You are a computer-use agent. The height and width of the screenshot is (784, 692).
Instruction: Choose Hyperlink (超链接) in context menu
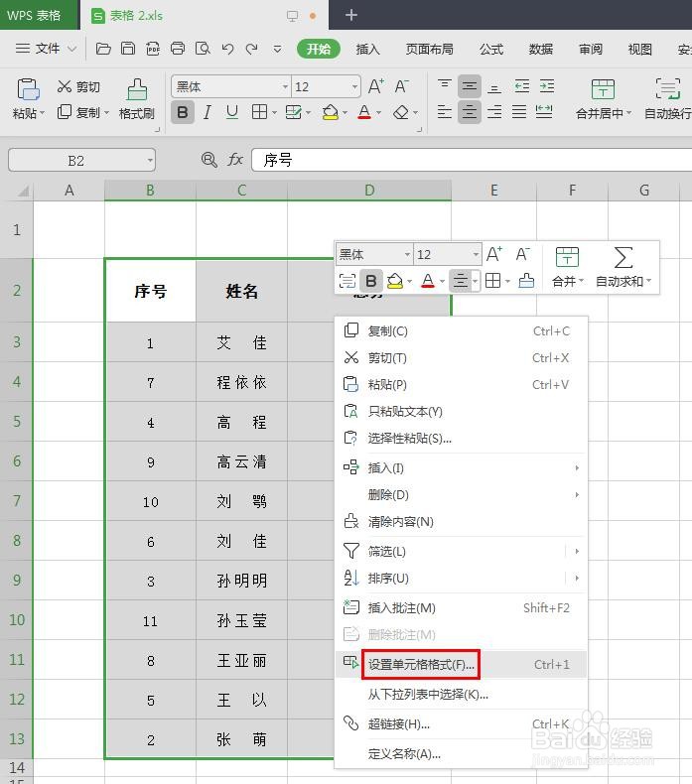point(461,724)
